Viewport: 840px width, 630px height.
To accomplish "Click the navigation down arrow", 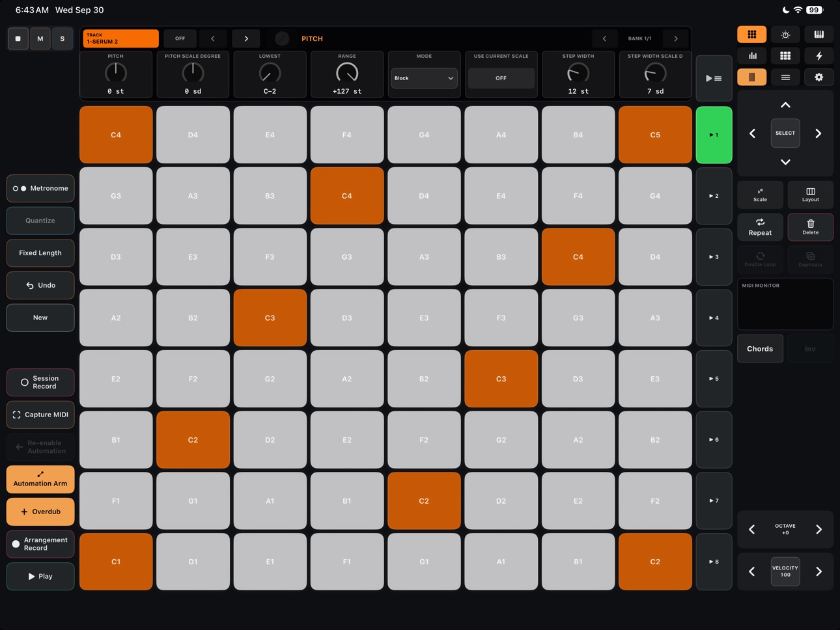I will [x=785, y=162].
